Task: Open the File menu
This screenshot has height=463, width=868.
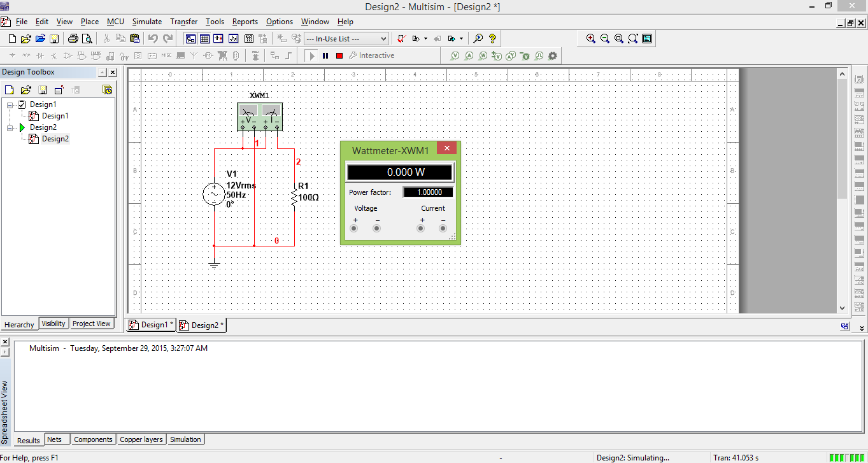Action: pos(22,22)
